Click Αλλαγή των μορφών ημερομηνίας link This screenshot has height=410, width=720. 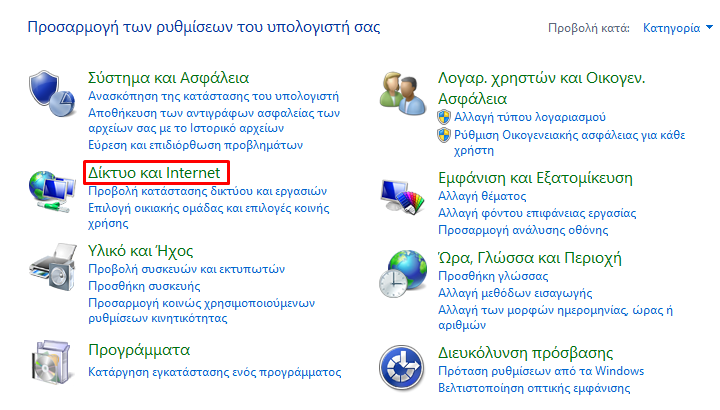[555, 317]
